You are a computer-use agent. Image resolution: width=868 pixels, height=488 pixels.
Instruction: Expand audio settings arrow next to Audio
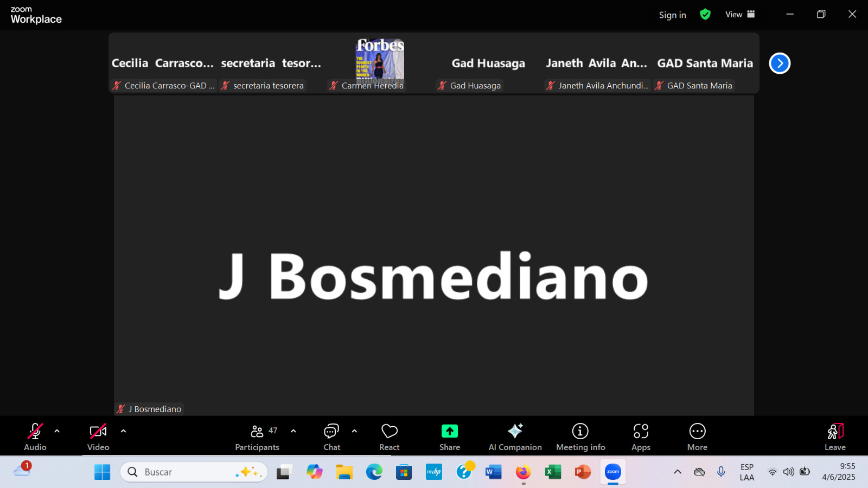click(x=57, y=431)
